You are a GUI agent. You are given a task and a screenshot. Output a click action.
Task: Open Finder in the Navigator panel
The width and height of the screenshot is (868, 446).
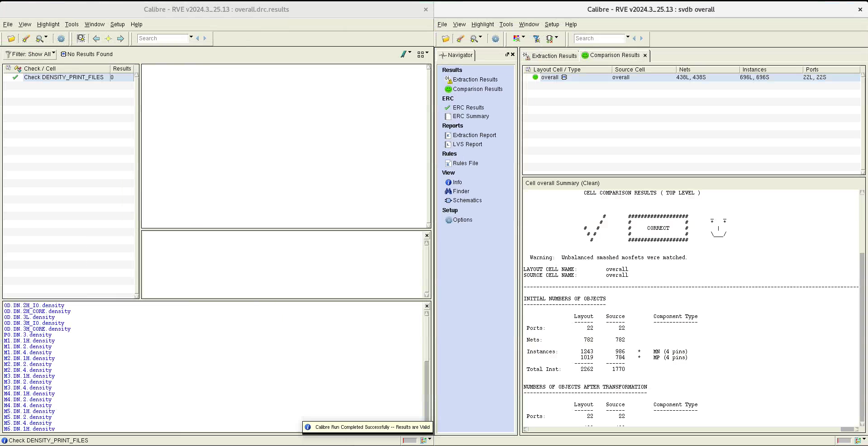pos(461,191)
